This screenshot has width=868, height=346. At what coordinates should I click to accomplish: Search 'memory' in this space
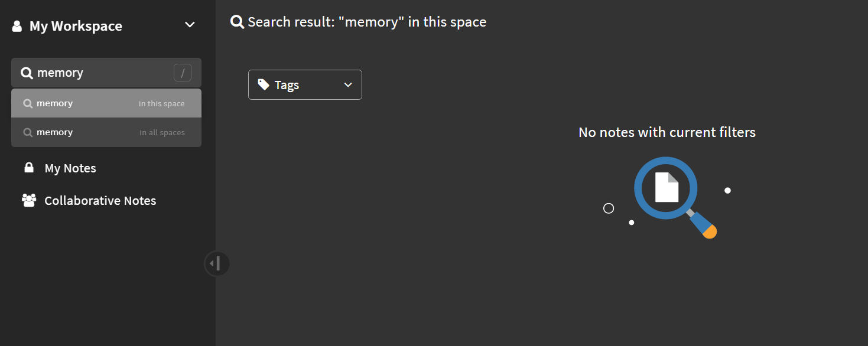[106, 103]
